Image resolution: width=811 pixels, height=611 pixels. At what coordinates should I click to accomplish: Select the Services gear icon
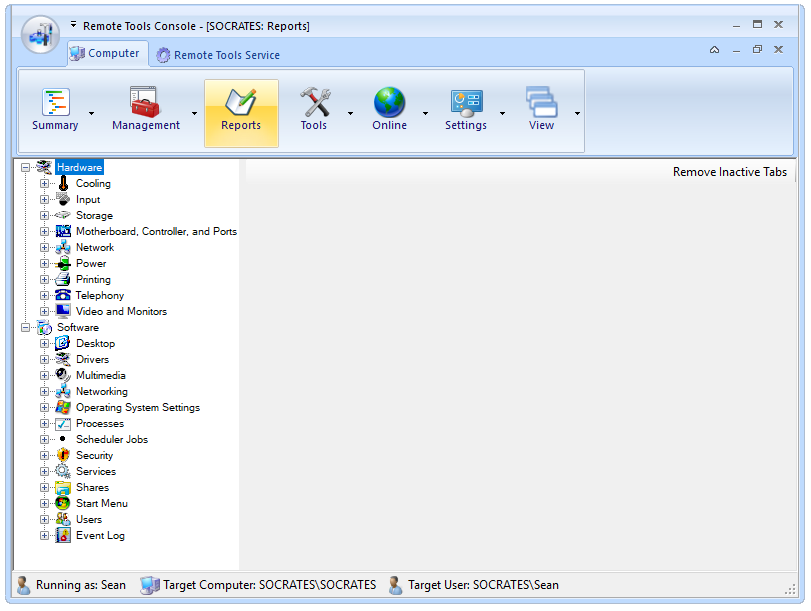[63, 471]
